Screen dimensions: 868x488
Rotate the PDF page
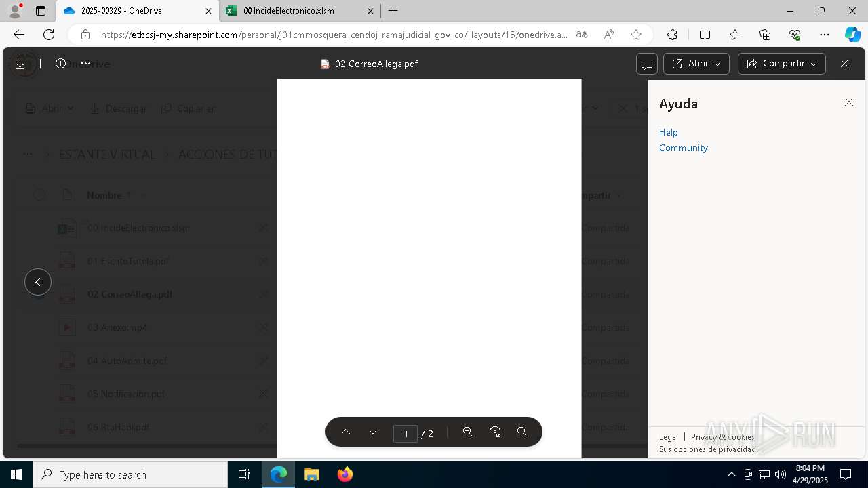tap(495, 432)
